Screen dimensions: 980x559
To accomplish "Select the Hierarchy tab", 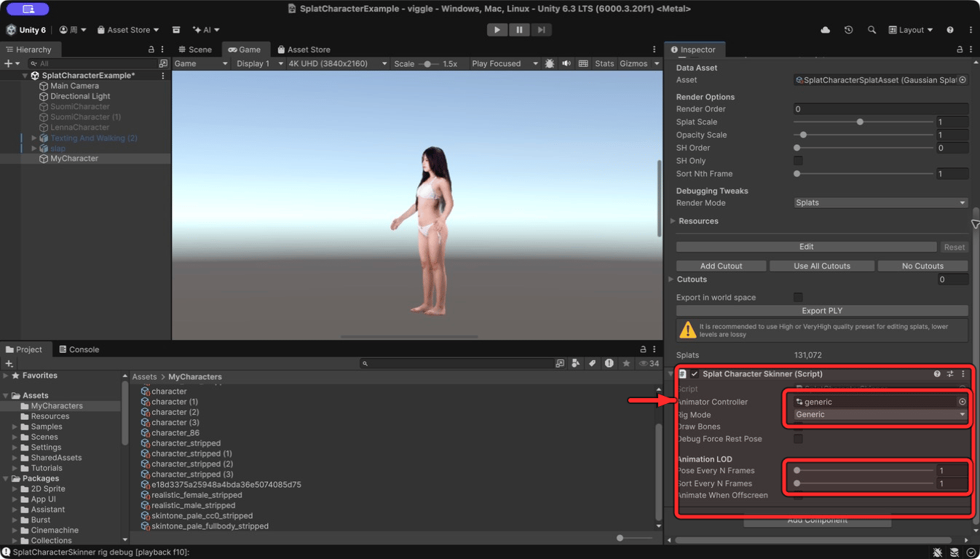I will pyautogui.click(x=29, y=49).
